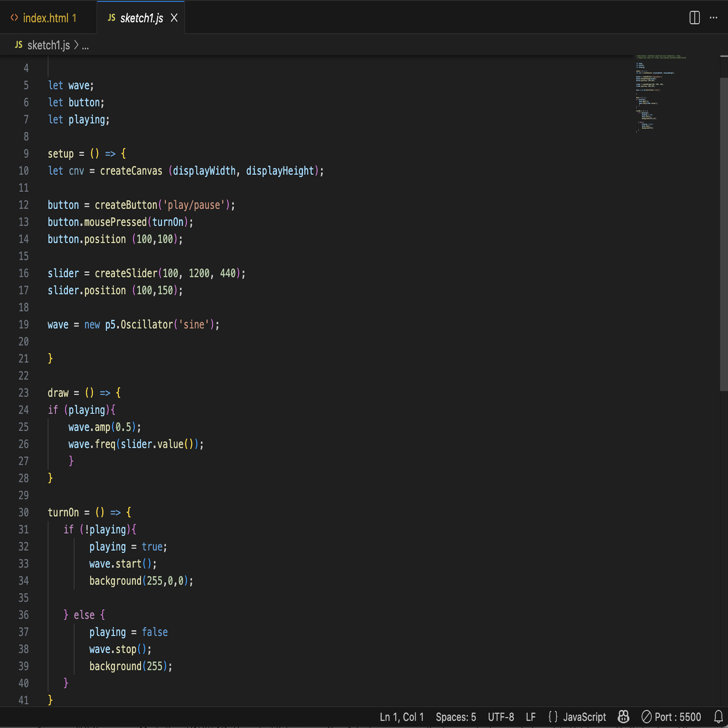The height and width of the screenshot is (728, 728).
Task: Click the circle-slash icon in Port : 5500
Action: click(x=647, y=717)
